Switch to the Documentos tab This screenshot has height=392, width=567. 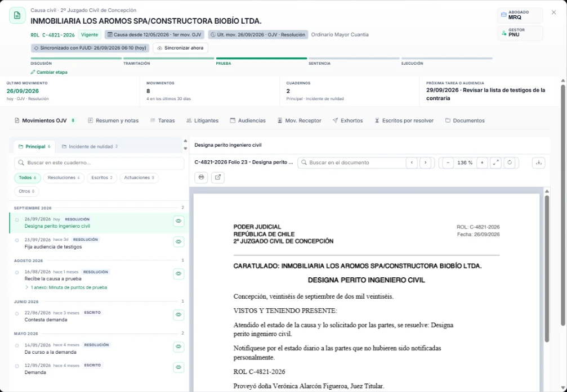click(x=465, y=121)
